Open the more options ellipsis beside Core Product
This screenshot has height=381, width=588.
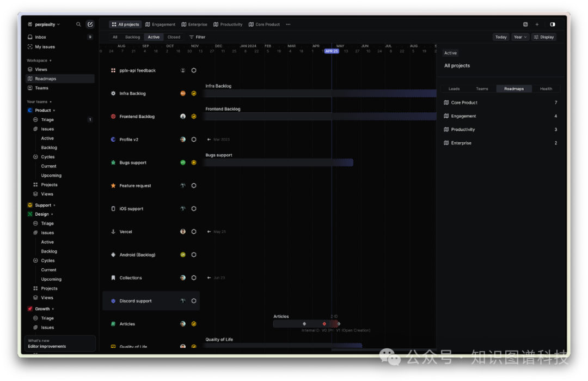(288, 25)
